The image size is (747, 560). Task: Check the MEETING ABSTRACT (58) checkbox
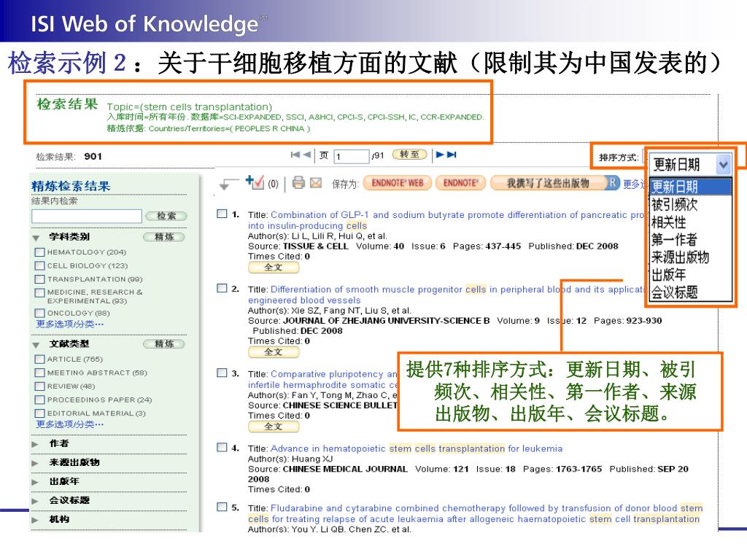coord(39,373)
